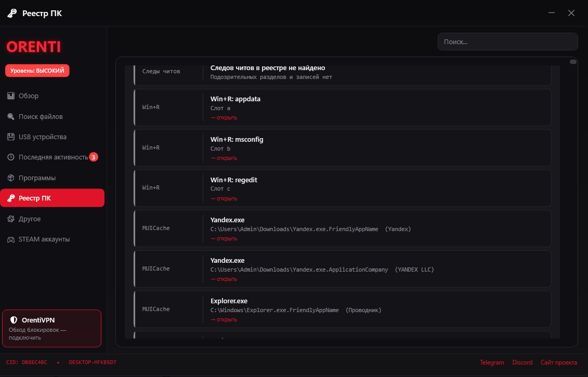
Task: Open USB устройства section
Action: pos(53,137)
